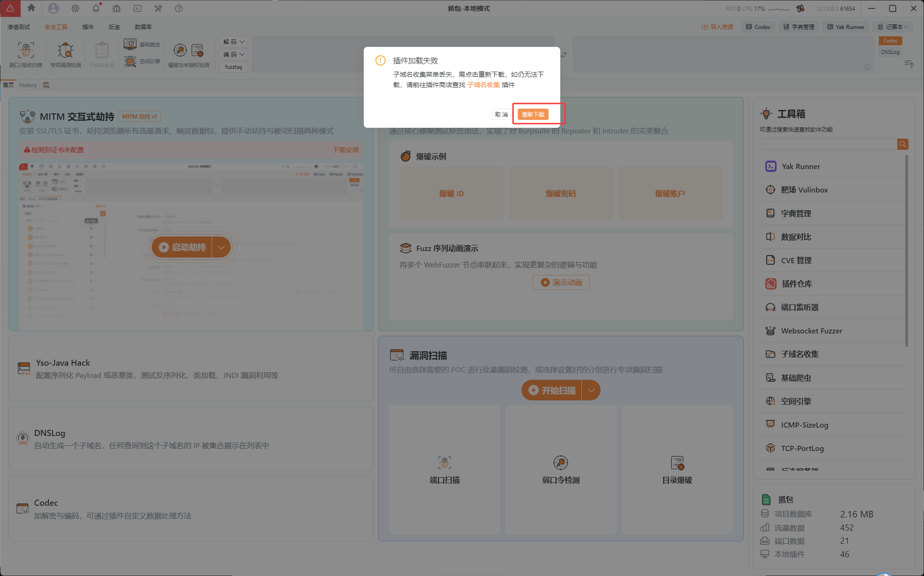Open dropdown arrow beside 开始扫描
The height and width of the screenshot is (576, 924).
tap(591, 390)
